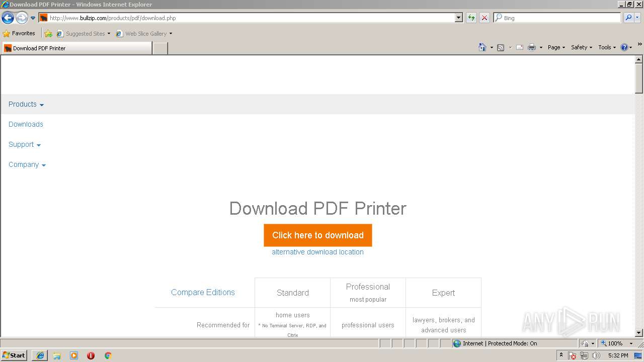Click Internet Protected Mode status text
The height and width of the screenshot is (362, 644).
[500, 343]
